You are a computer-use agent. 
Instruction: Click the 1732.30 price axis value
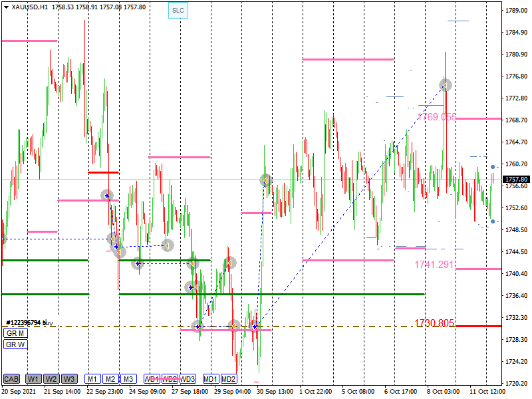pos(517,318)
